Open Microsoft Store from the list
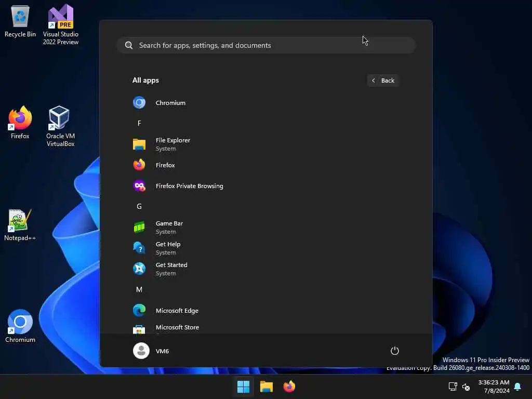Image resolution: width=532 pixels, height=399 pixels. tap(266, 327)
